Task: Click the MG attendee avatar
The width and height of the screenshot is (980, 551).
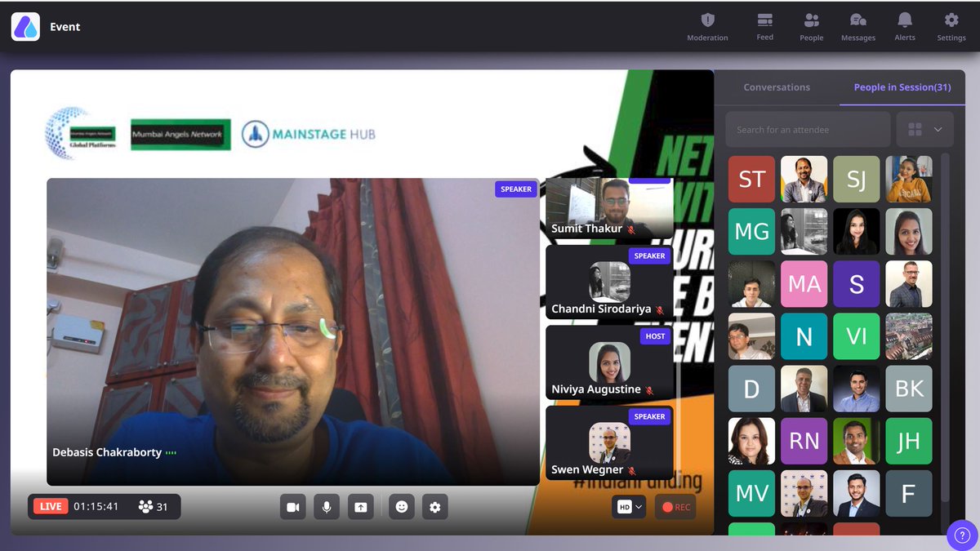Action: tap(751, 232)
